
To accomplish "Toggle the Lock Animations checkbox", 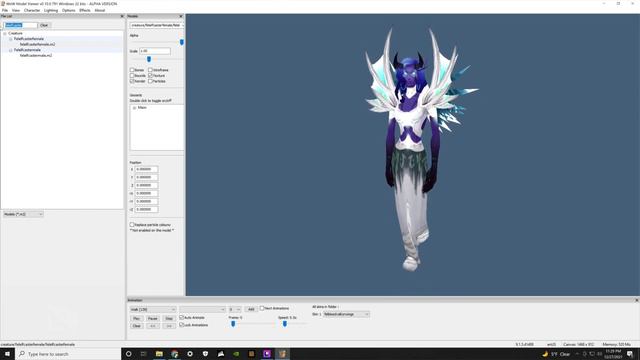I will [182, 325].
